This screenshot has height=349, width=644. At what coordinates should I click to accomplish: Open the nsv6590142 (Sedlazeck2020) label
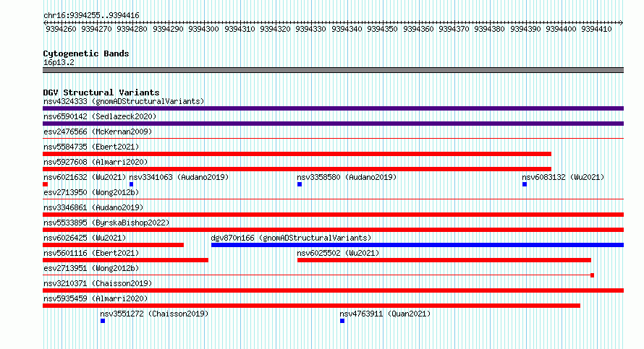[x=100, y=116]
